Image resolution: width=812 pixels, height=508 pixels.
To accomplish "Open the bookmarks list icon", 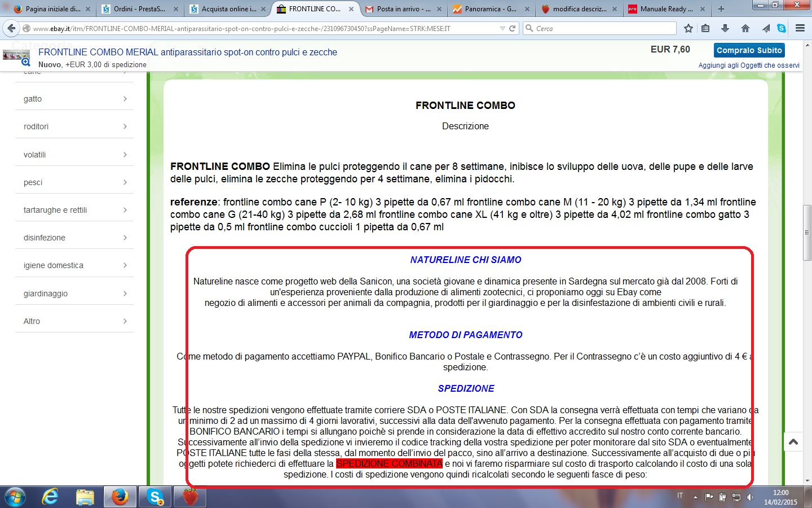I will (x=705, y=28).
